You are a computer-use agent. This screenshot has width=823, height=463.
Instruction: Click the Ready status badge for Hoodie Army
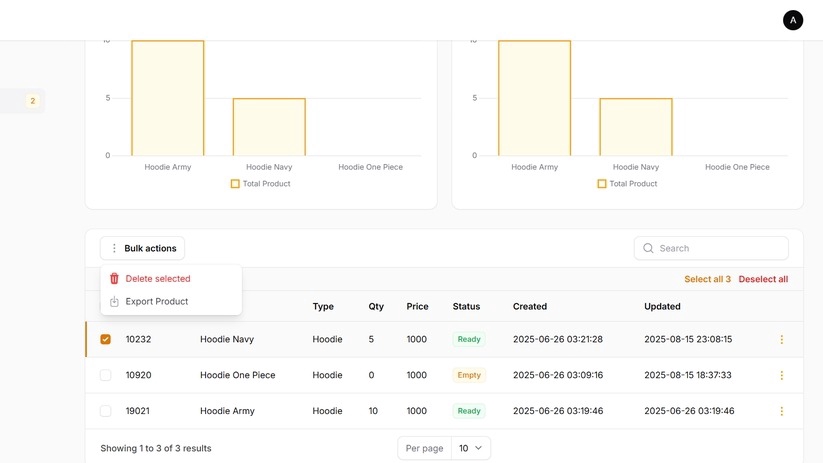(469, 411)
